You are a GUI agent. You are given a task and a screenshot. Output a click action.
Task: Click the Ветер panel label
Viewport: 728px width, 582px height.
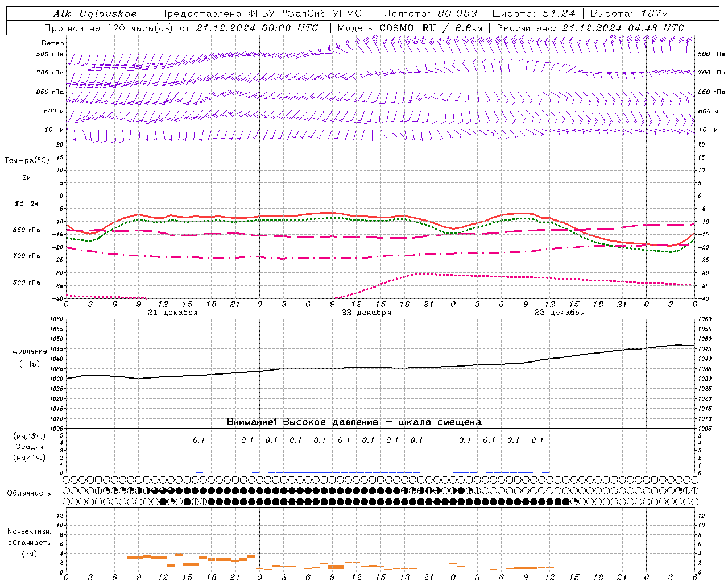point(53,43)
